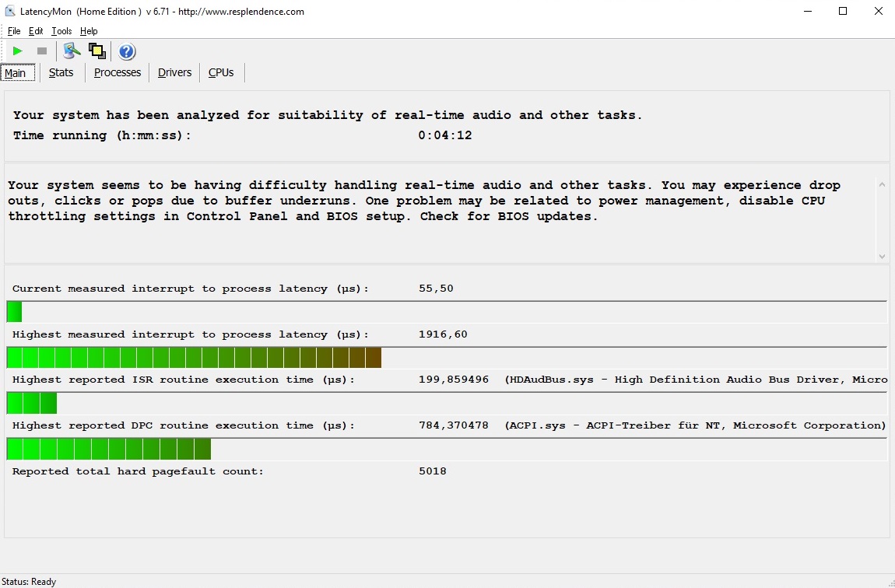Minimize the LatencyMon window
This screenshot has width=895, height=588.
pos(808,12)
